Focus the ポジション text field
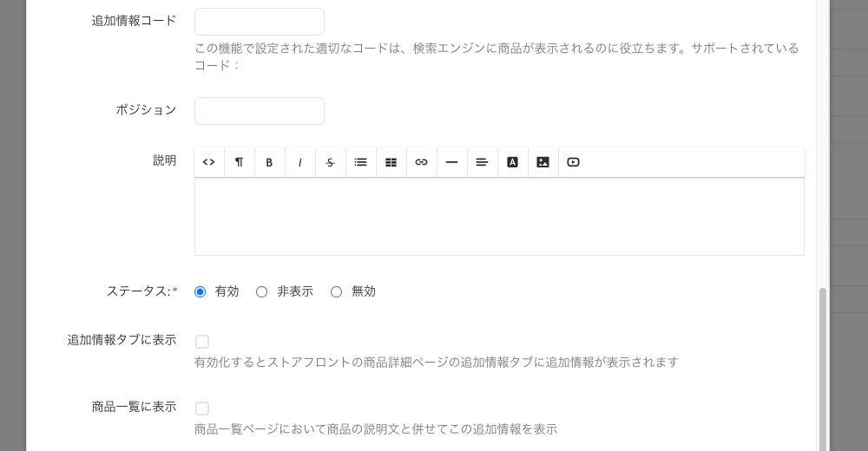868x451 pixels. (x=259, y=111)
